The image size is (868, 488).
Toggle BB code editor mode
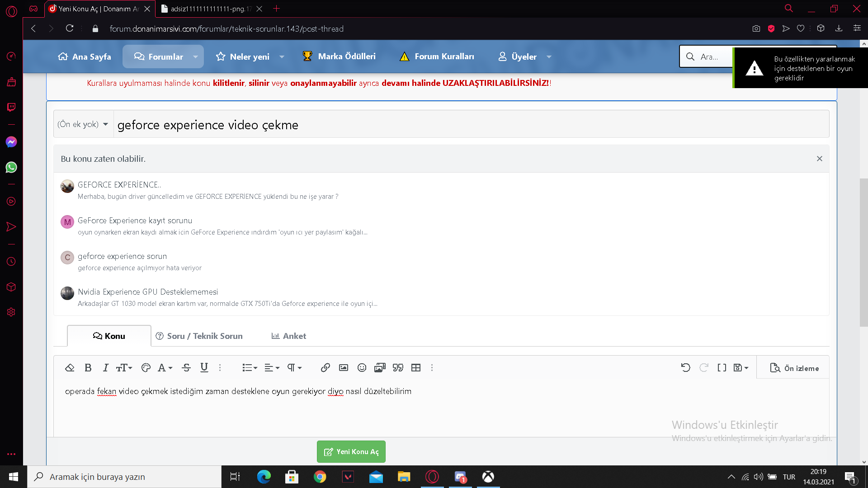point(722,368)
